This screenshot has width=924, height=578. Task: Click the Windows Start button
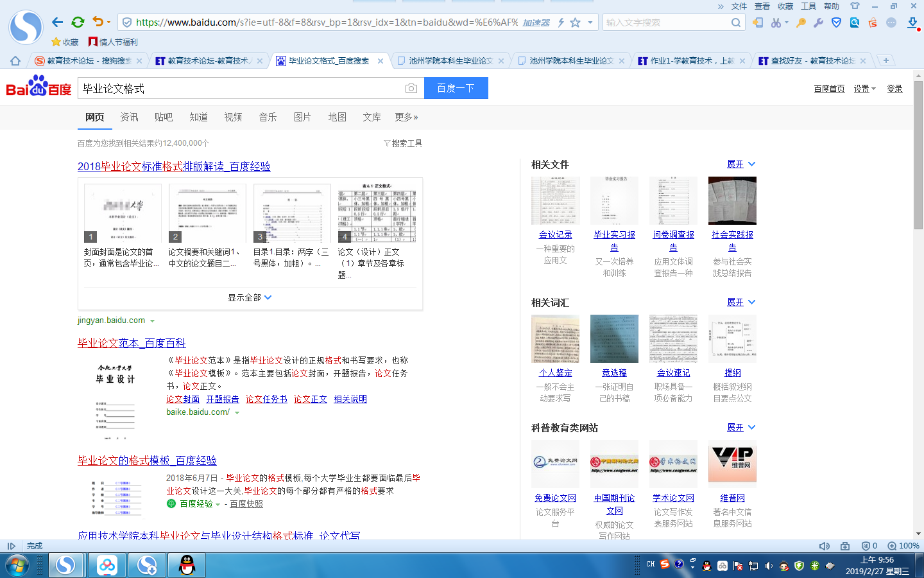pos(17,566)
